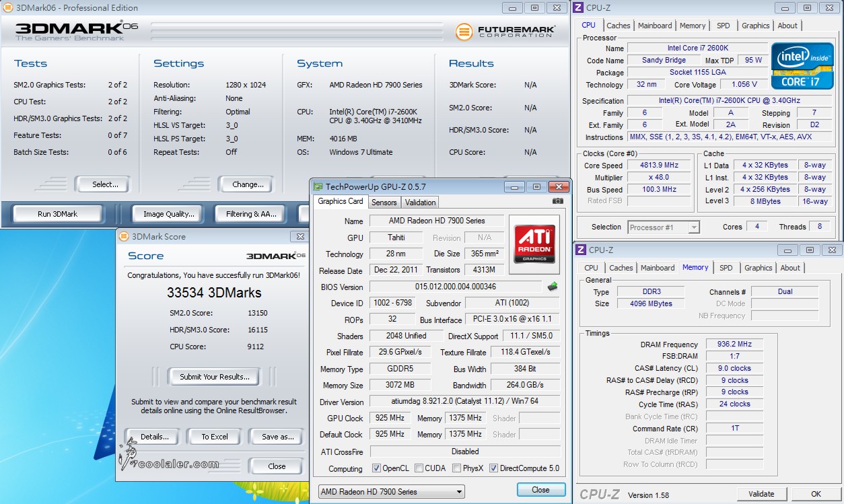Viewport: 844px width, 504px height.
Task: Open Graphics tab in top CPU-Z window
Action: coord(756,26)
